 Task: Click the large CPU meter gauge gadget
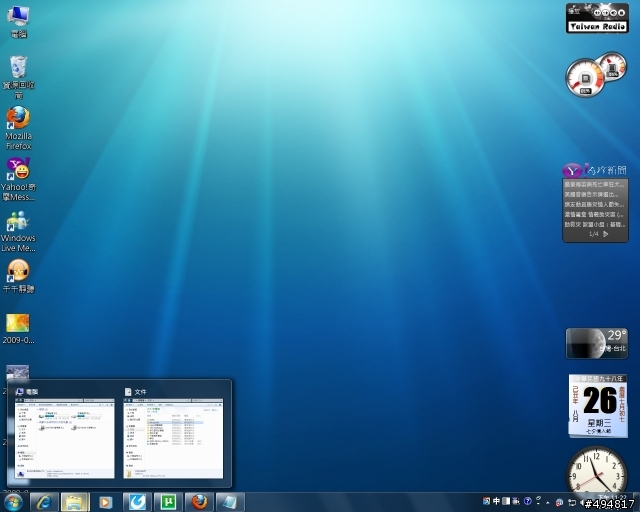coord(585,78)
